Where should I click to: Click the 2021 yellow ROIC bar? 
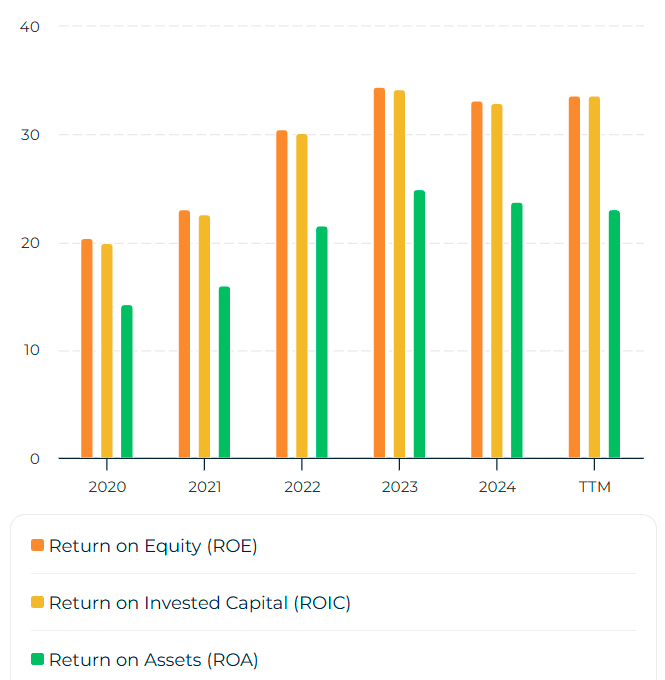(204, 337)
